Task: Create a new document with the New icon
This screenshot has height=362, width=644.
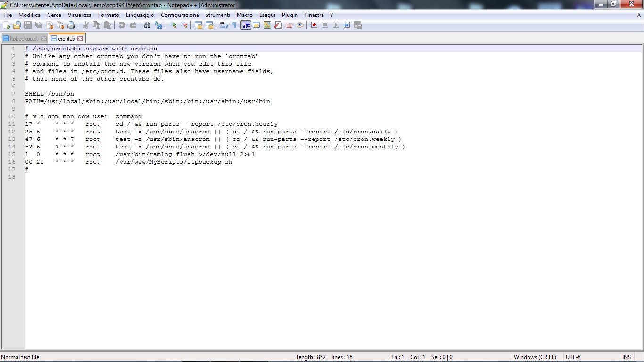Action: (7, 25)
